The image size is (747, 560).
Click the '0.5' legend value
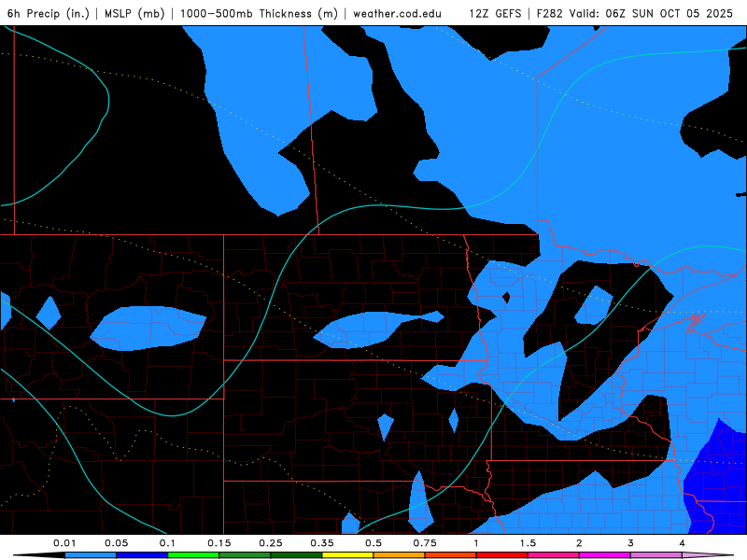click(x=373, y=543)
